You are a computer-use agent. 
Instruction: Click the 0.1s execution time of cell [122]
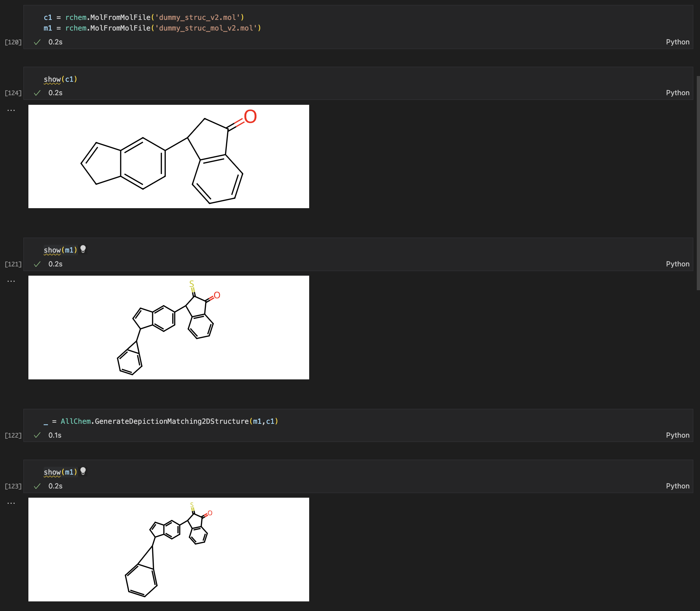coord(54,435)
